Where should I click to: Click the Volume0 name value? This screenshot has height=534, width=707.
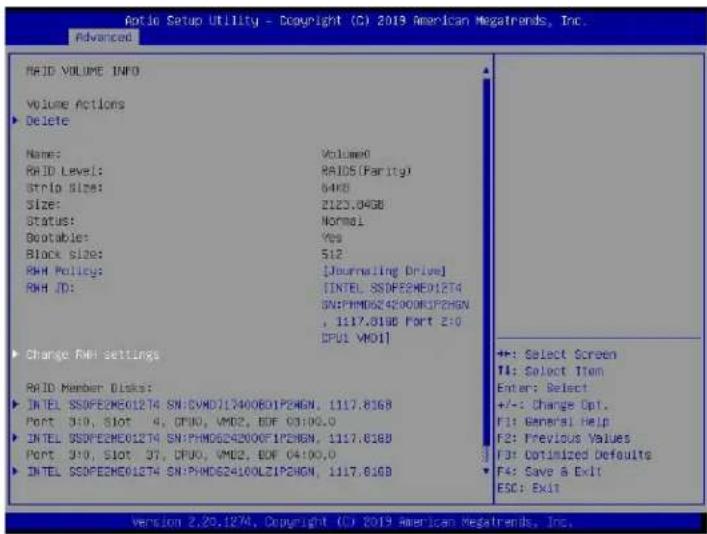346,154
